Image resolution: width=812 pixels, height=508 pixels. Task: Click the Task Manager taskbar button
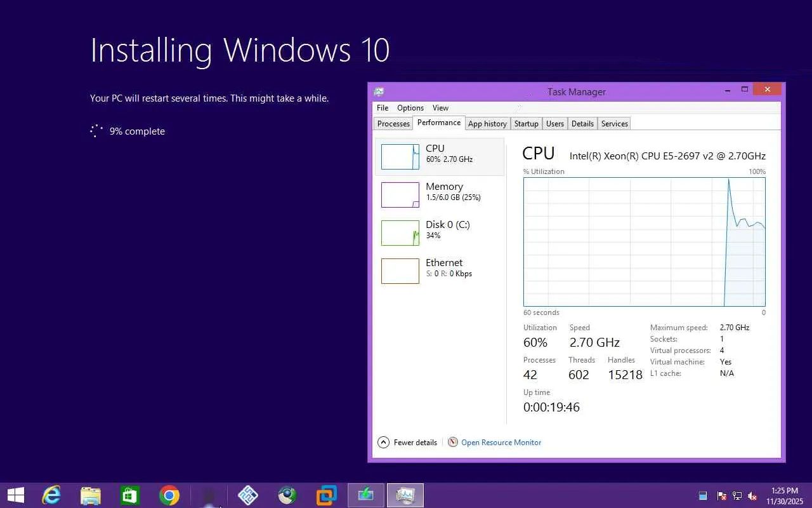[405, 495]
